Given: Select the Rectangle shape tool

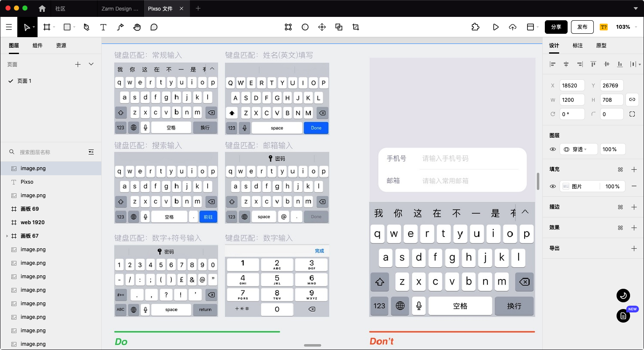Looking at the screenshot, I should point(67,27).
